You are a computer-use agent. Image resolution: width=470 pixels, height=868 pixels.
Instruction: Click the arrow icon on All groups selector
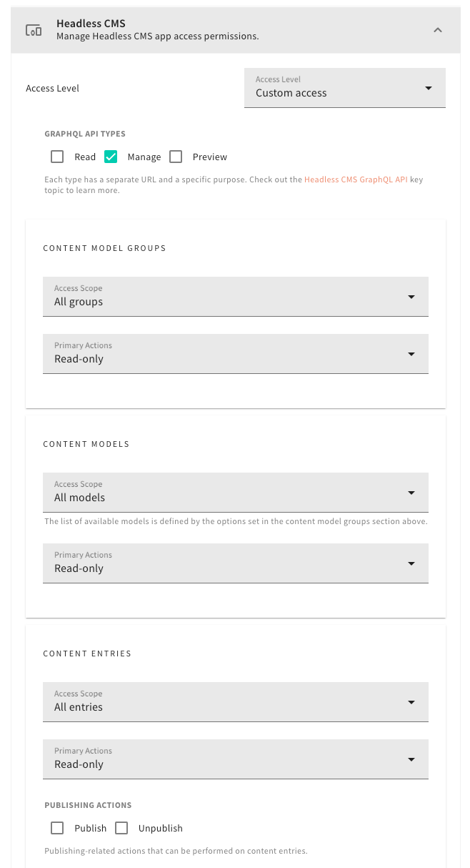tap(411, 296)
